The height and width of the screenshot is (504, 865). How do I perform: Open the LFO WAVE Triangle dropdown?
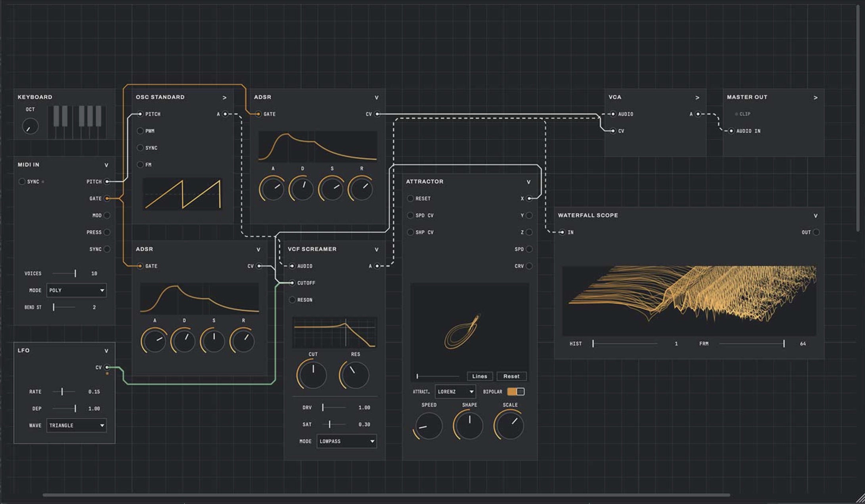[76, 425]
